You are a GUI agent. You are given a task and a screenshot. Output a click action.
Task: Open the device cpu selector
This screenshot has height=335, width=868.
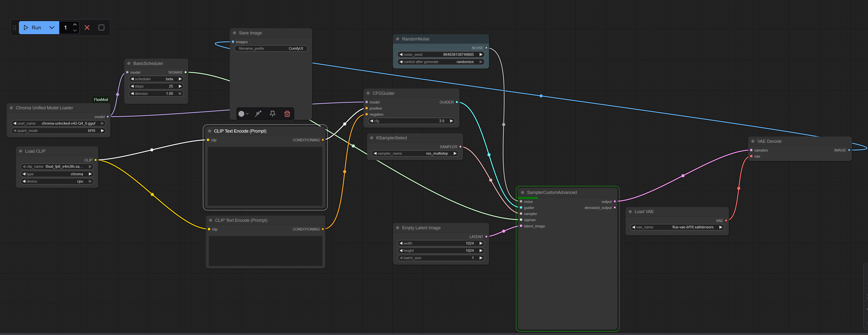57,181
